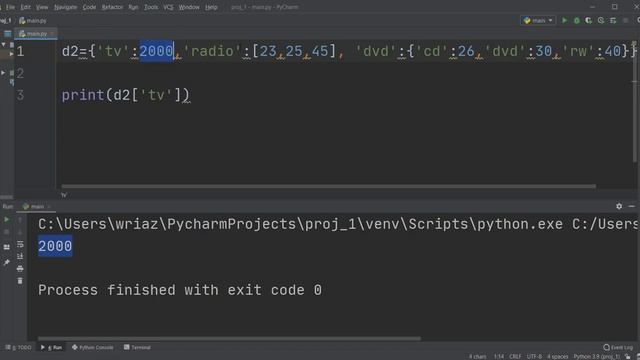Screen dimensions: 640x360
Task: Toggle Scroll to End in the Run console
Action: [x=20, y=256]
